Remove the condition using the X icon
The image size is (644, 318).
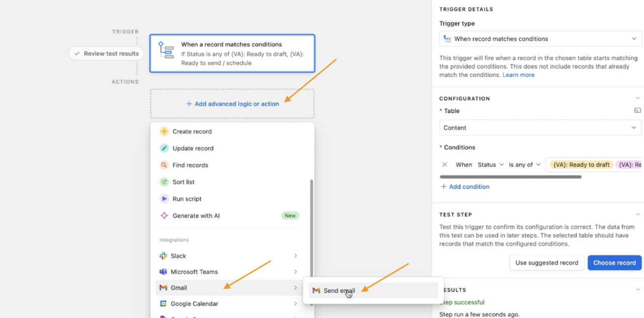[x=444, y=164]
